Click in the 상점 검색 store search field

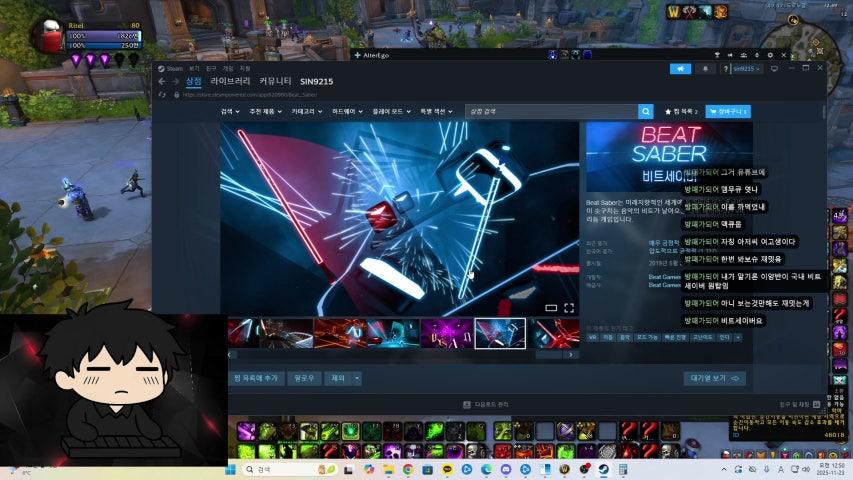[x=551, y=111]
